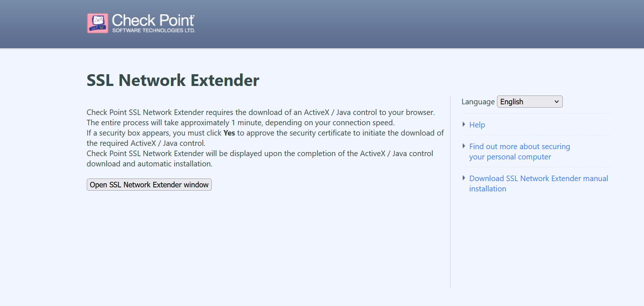Click the 'SOFTWARE TECHNOLOGIES LTD.' tagline
The width and height of the screenshot is (644, 306).
point(153,30)
